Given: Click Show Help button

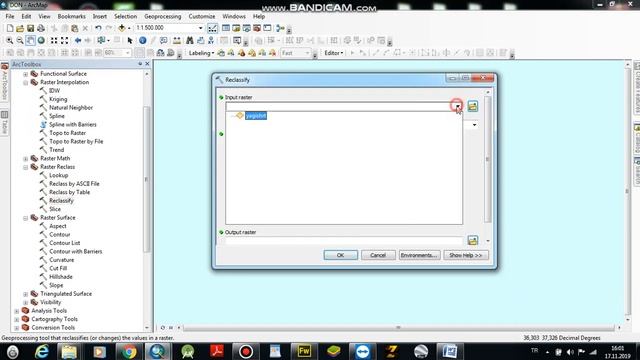Looking at the screenshot, I should pos(466,255).
